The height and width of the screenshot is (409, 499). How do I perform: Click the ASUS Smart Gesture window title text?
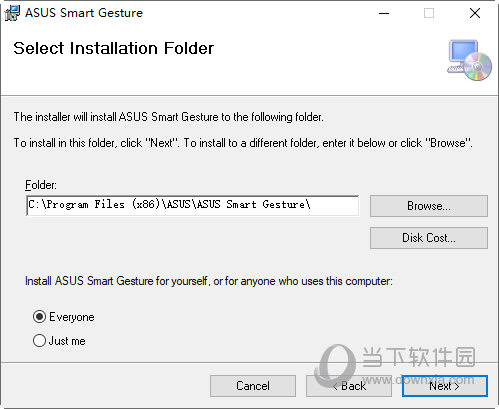pyautogui.click(x=84, y=13)
